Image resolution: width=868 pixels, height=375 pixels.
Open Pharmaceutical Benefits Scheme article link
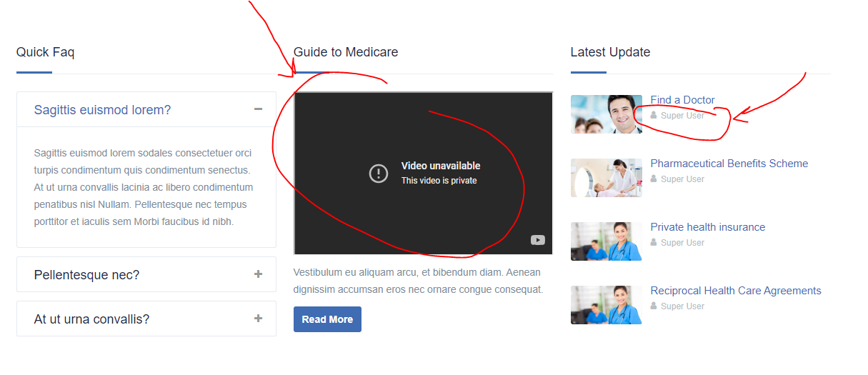(x=729, y=164)
